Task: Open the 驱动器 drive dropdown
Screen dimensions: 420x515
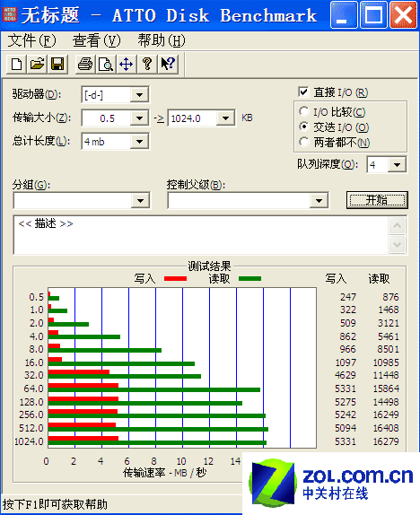Action: (139, 95)
